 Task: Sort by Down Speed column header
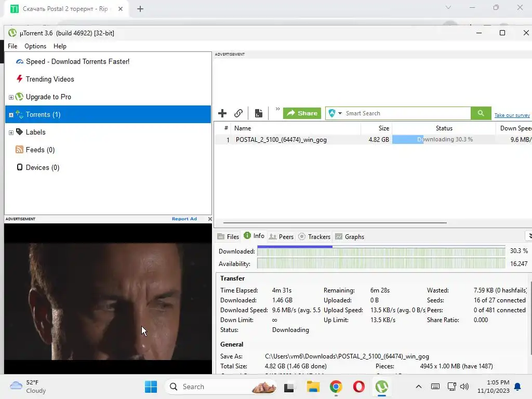coord(514,128)
